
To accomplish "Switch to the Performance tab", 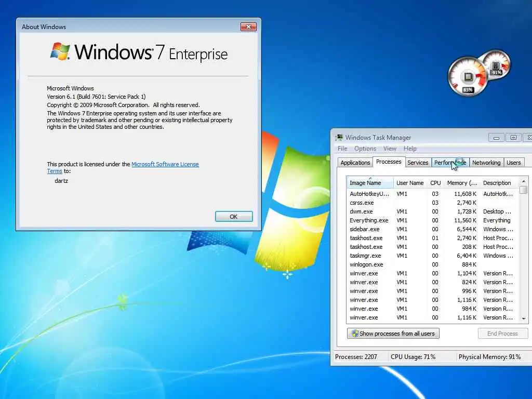I will tap(450, 163).
